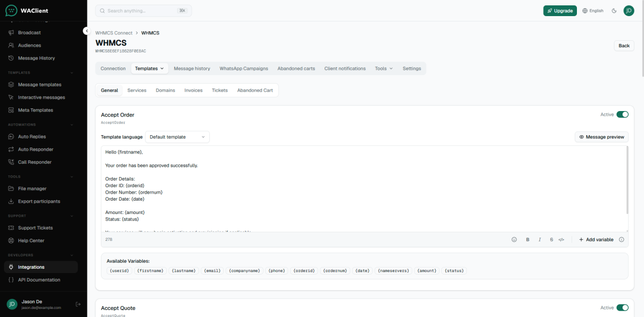Insert the {firstname} variable chip
The width and height of the screenshot is (644, 317).
point(150,271)
